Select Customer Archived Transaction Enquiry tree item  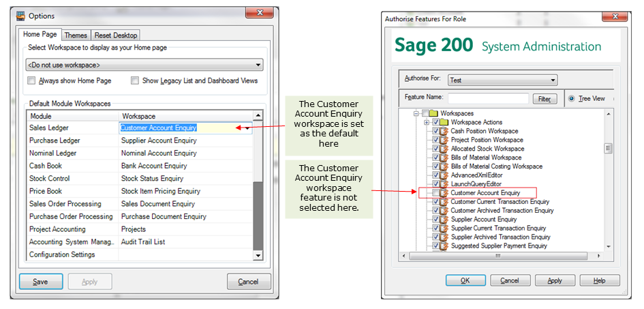[x=502, y=210]
